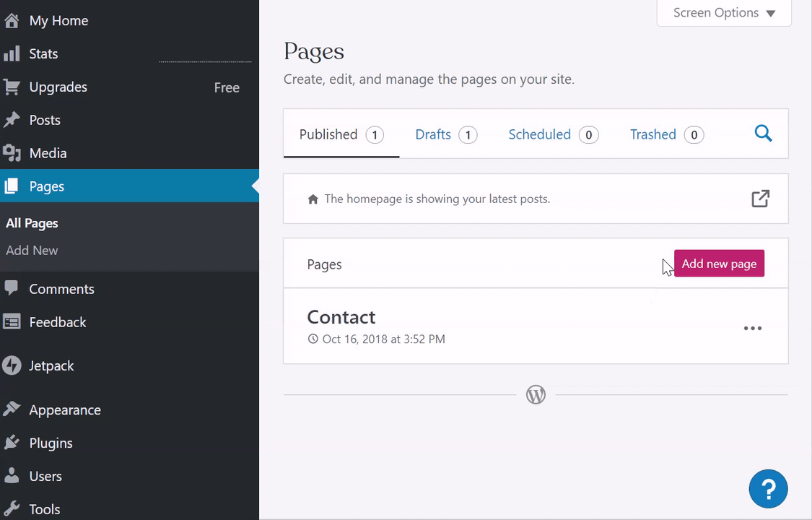Open the Plugins menu item

click(129, 443)
